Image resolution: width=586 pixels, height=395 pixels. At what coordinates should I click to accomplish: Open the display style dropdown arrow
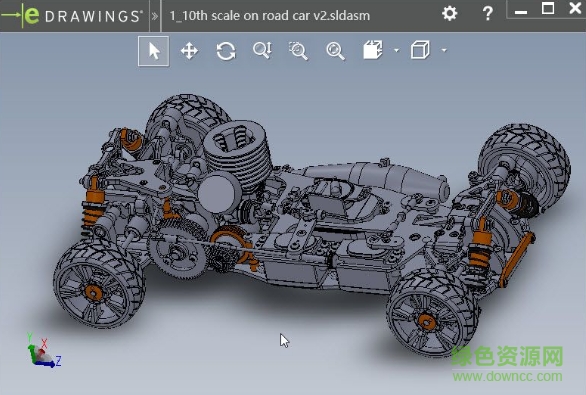click(x=444, y=50)
